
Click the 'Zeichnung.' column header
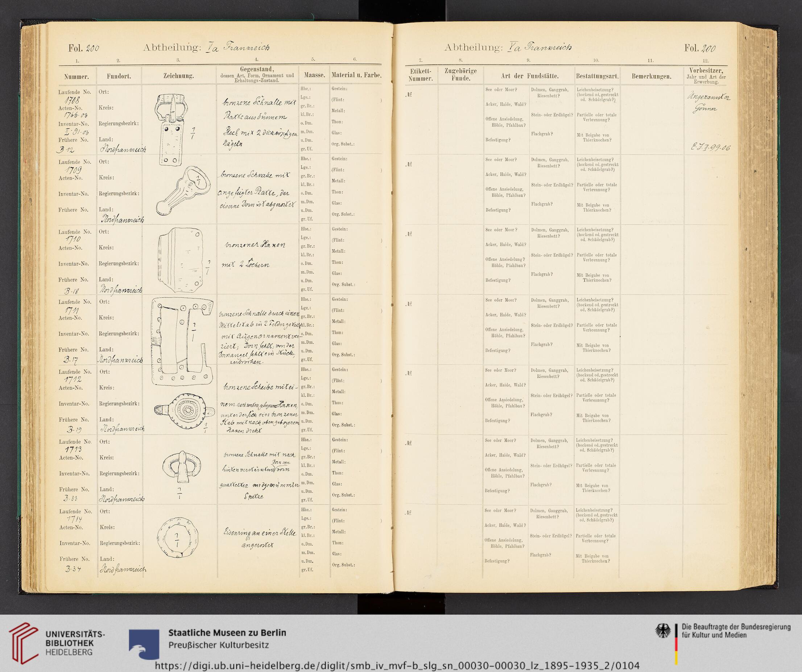pyautogui.click(x=178, y=76)
